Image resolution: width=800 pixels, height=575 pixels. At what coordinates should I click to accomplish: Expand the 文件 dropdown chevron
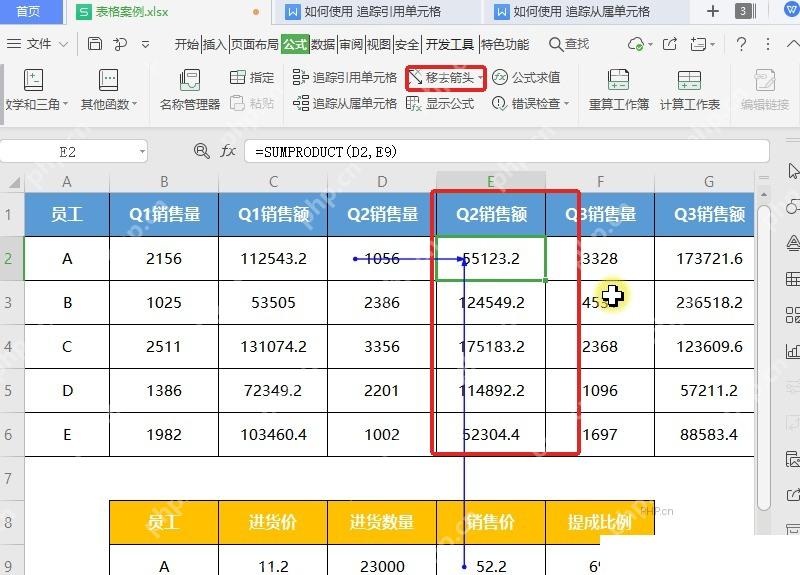pos(63,45)
